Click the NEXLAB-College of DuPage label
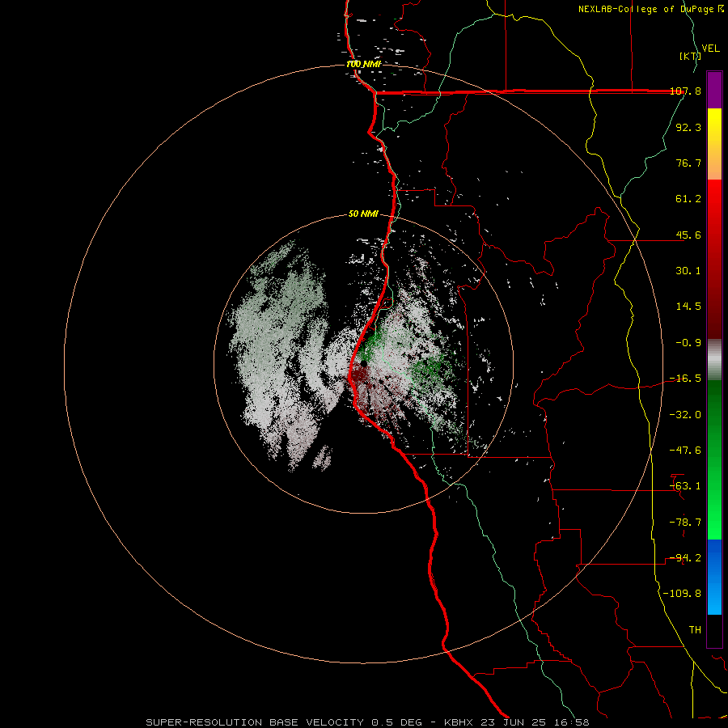This screenshot has height=728, width=728. tap(647, 9)
